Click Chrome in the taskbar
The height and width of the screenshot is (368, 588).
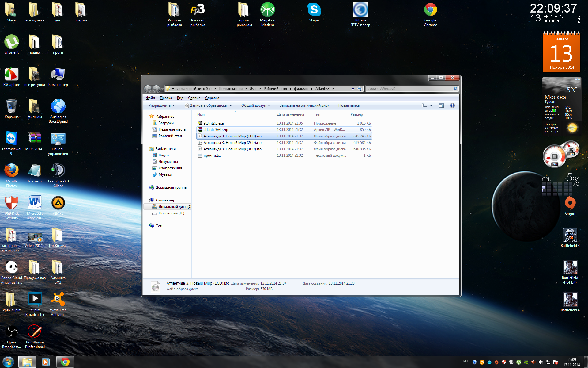click(x=65, y=362)
